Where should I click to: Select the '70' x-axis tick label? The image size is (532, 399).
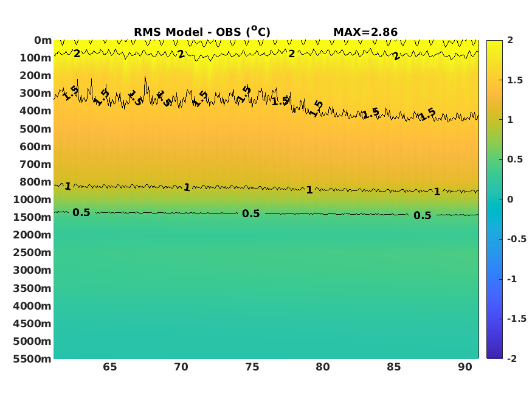[x=181, y=367]
